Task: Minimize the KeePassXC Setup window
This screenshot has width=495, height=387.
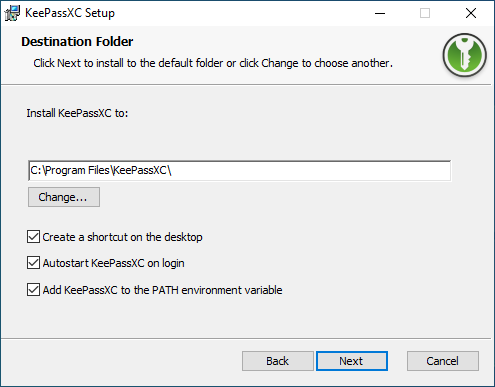Action: 380,13
